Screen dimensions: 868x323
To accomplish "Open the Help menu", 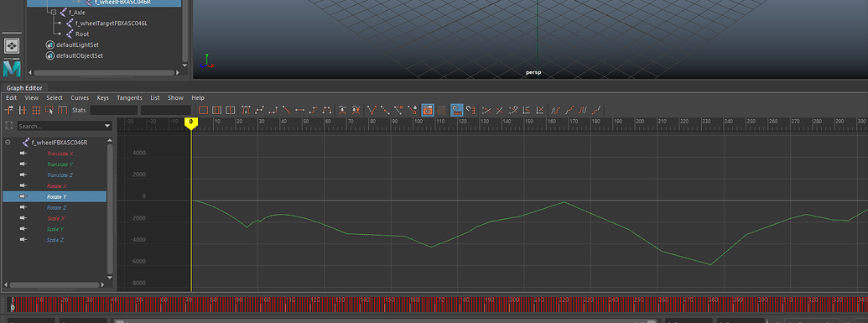I will click(198, 98).
